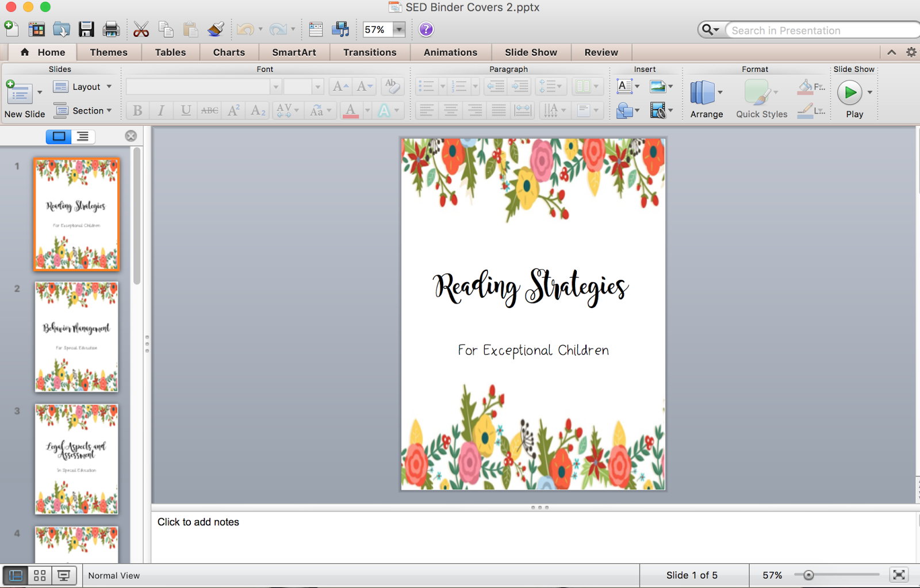Expand the Layout dropdown
920x588 pixels.
coord(109,87)
